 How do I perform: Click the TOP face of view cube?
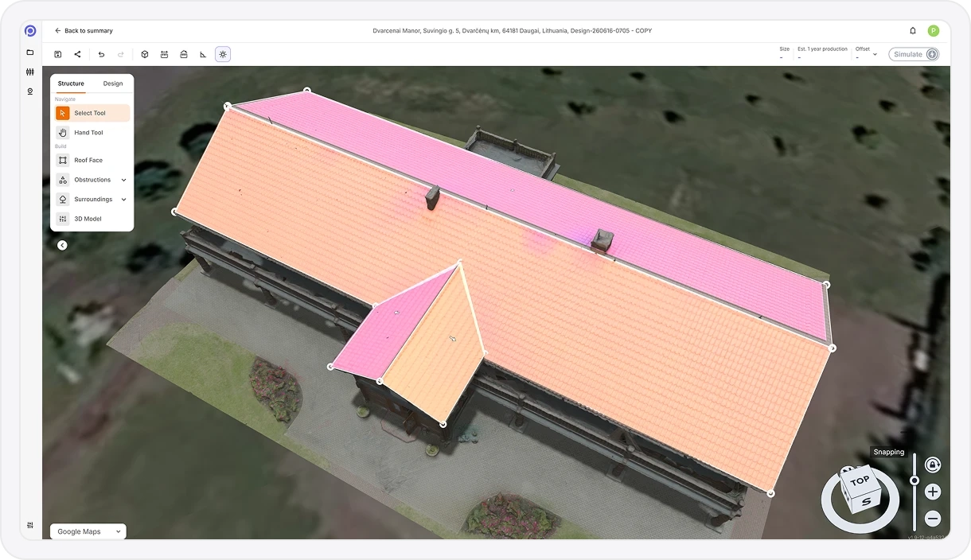coord(860,480)
